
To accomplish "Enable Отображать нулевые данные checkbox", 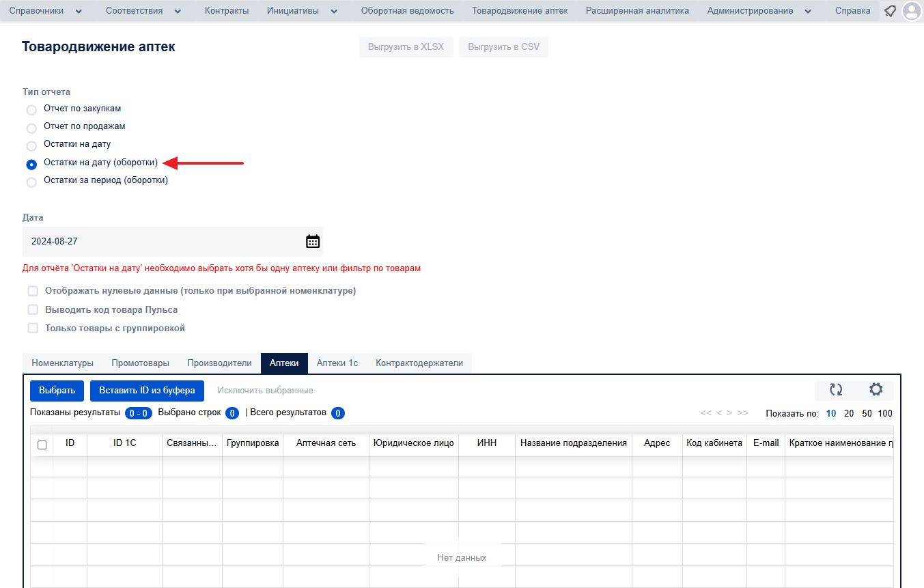I will (x=33, y=291).
